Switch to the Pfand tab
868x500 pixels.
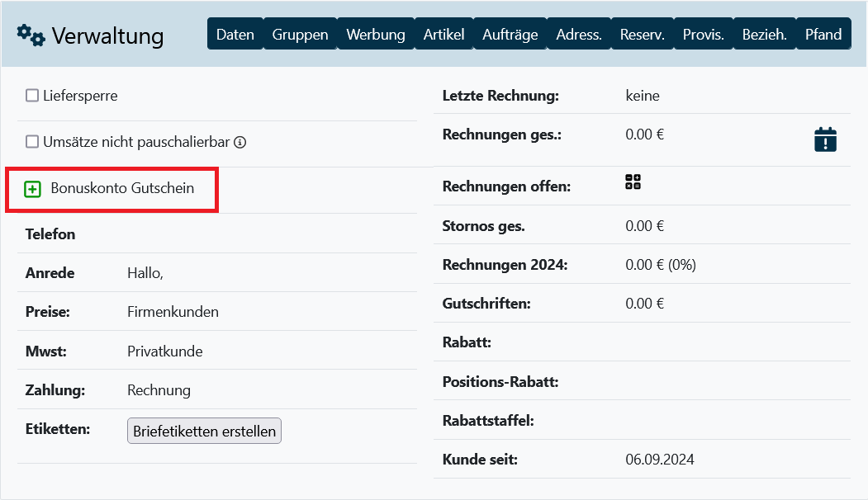(x=824, y=35)
